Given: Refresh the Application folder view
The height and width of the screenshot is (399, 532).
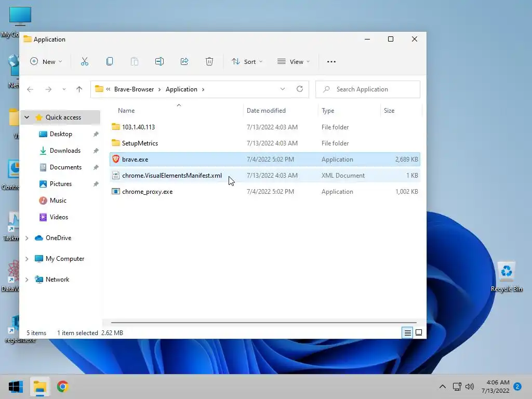Looking at the screenshot, I should tap(300, 89).
